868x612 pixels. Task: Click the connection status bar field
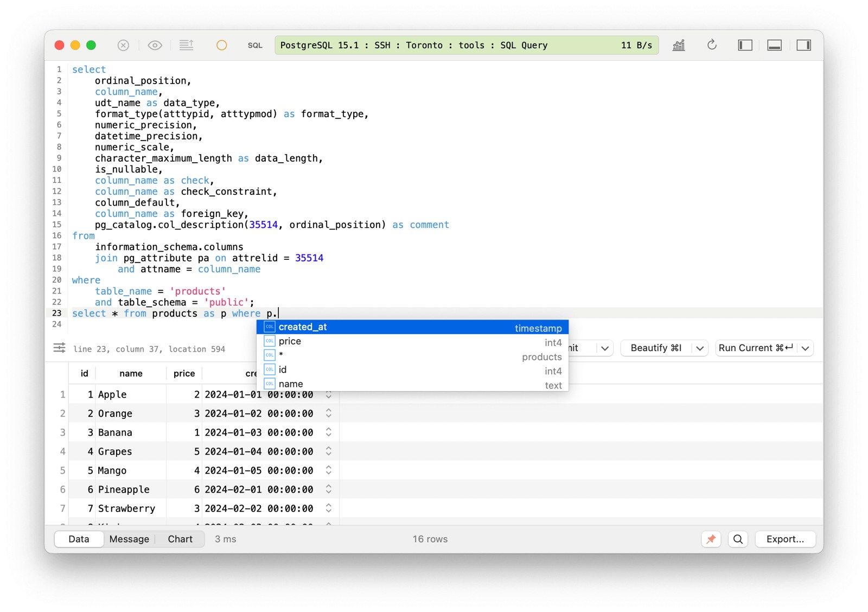[467, 46]
